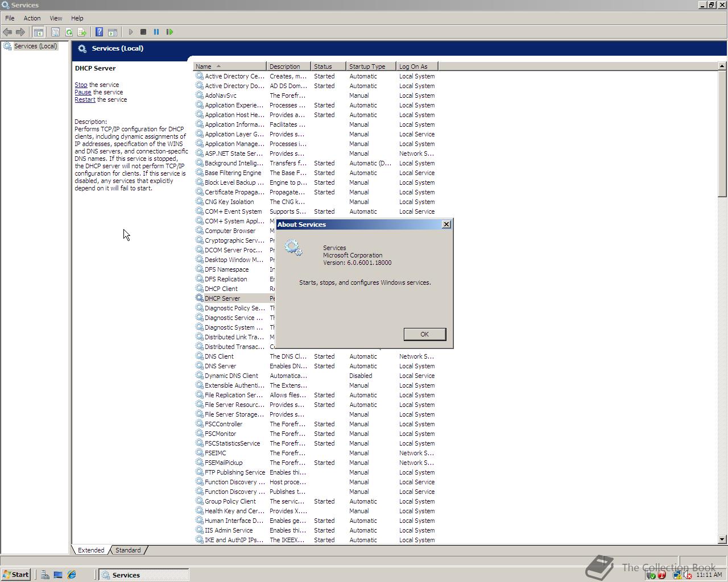Screen dimensions: 728x582
Task: Click the Forward arrow toolbar icon
Action: point(20,32)
